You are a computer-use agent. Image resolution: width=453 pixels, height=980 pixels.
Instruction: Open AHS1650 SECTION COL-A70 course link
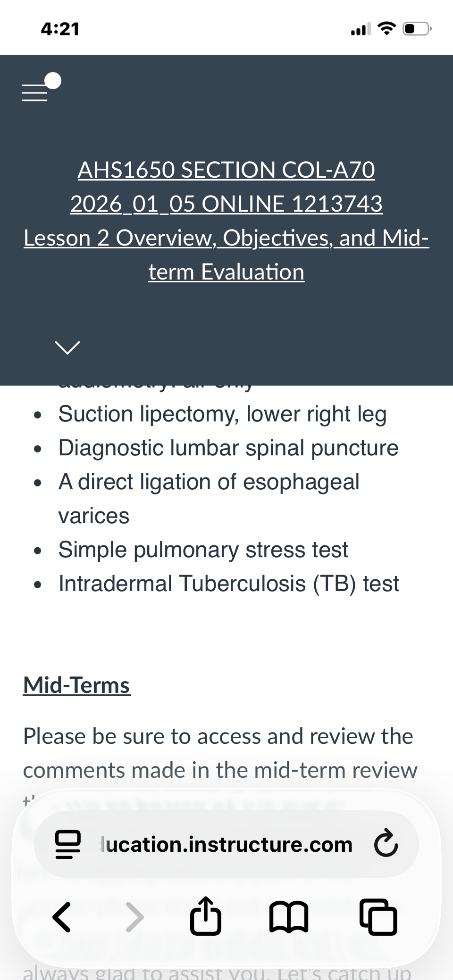226,187
